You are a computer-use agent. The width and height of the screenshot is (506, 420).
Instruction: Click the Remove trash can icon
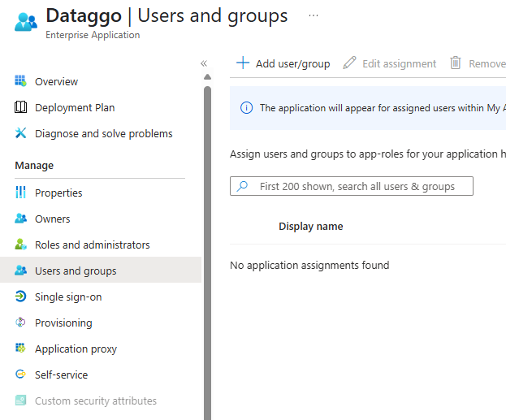click(456, 63)
